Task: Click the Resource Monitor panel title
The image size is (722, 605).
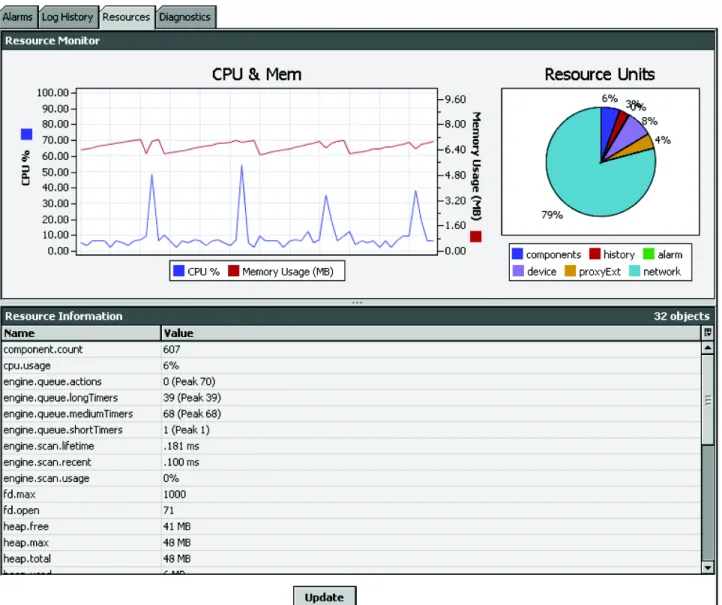Action: 52,41
